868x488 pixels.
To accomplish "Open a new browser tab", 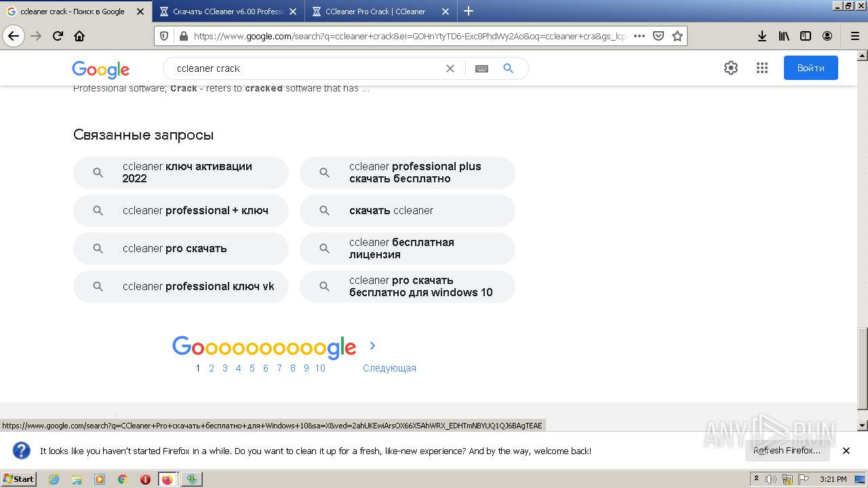I will [469, 11].
